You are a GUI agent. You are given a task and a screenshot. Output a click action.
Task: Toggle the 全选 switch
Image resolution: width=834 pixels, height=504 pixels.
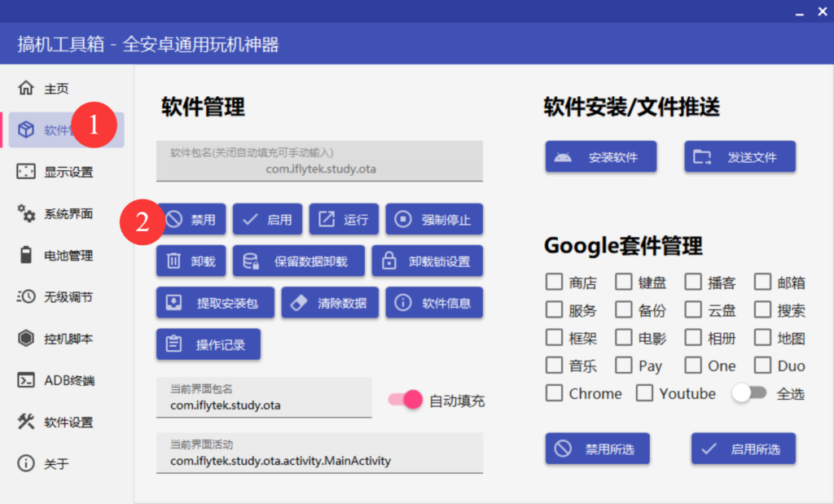(x=749, y=393)
